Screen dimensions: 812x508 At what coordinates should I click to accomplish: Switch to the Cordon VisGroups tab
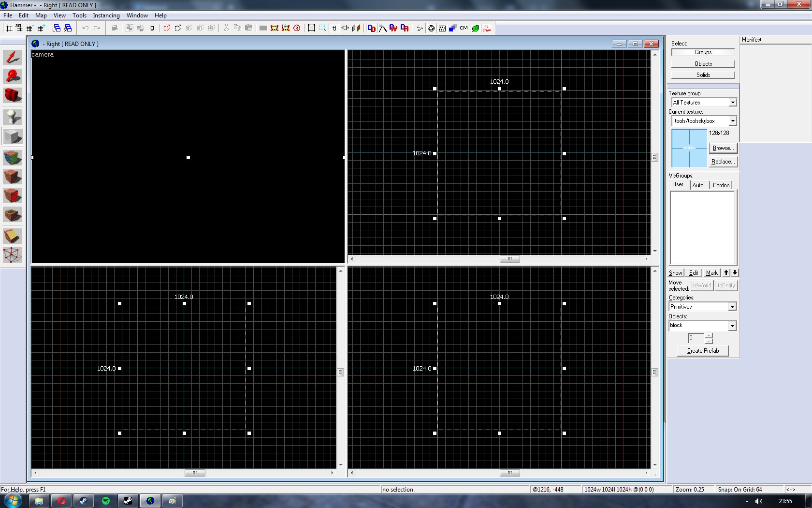click(721, 185)
